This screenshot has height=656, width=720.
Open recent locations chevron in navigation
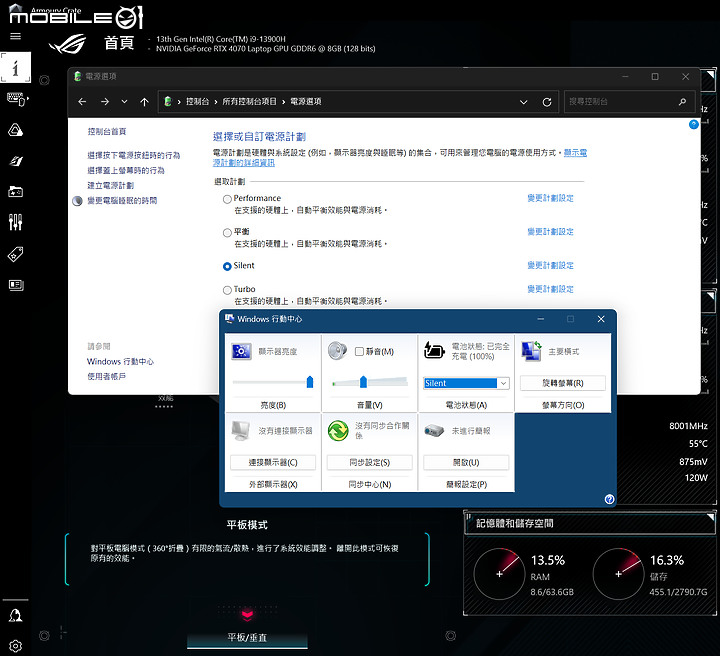coord(124,101)
